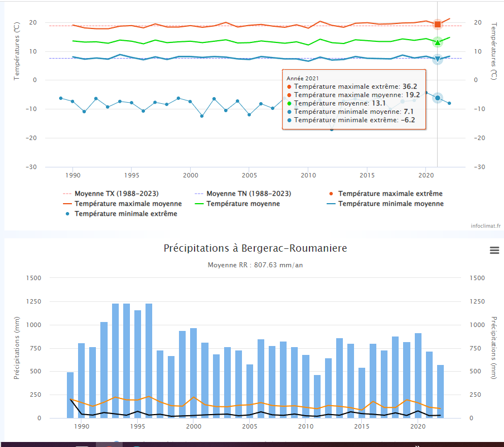Hide the 'Température minimale extrême' legend series
Screen dimensions: 504x447
tap(121, 214)
